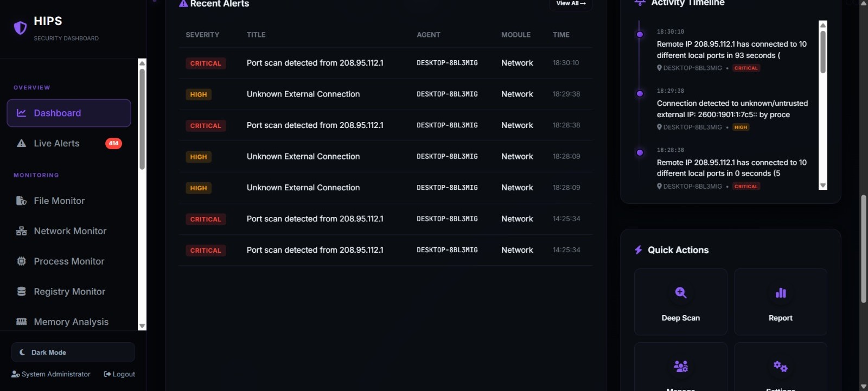
Task: Click the TITLE column header
Action: tap(256, 35)
